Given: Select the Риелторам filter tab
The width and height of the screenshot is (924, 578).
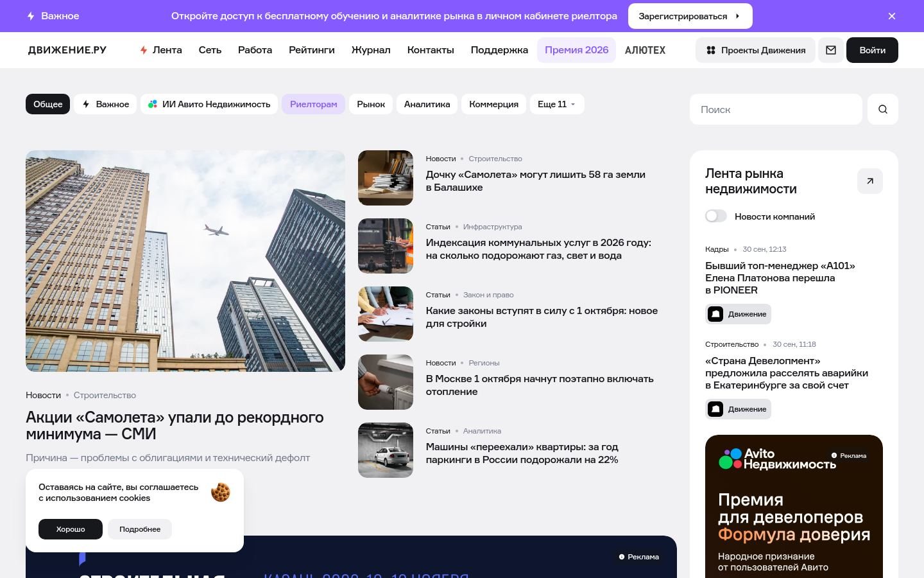Looking at the screenshot, I should pos(313,104).
